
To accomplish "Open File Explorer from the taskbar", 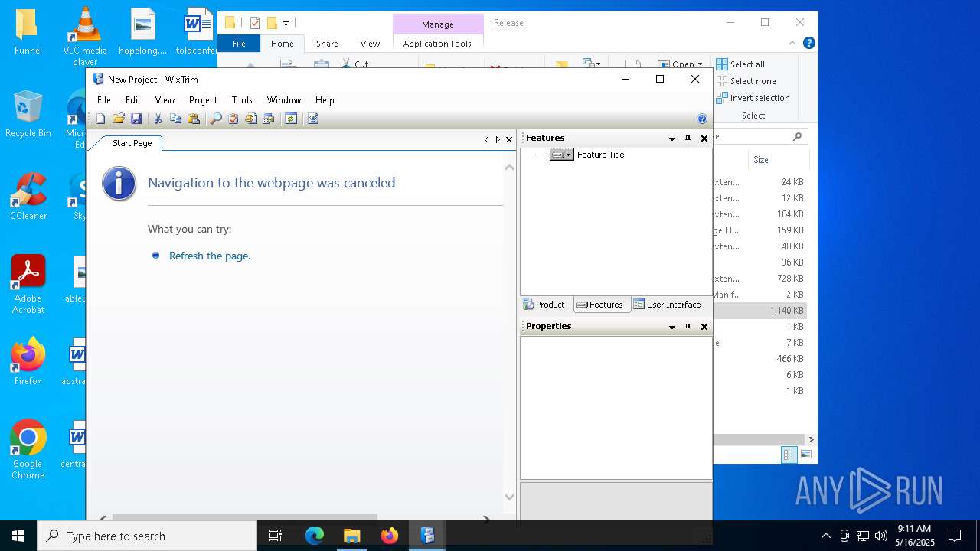I will (x=352, y=536).
